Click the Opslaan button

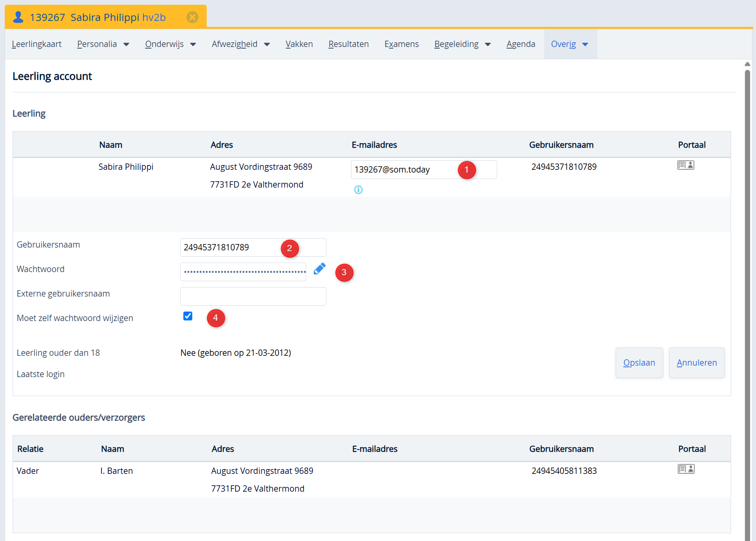tap(639, 363)
